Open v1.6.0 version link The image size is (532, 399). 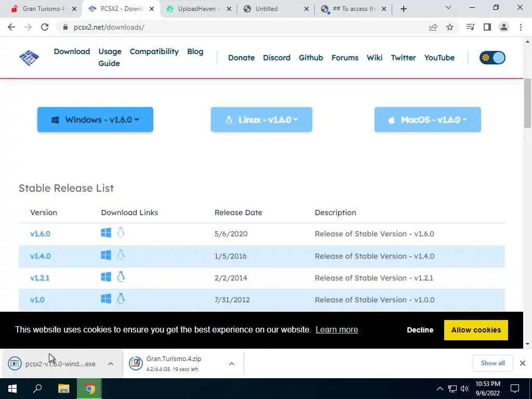pyautogui.click(x=40, y=234)
